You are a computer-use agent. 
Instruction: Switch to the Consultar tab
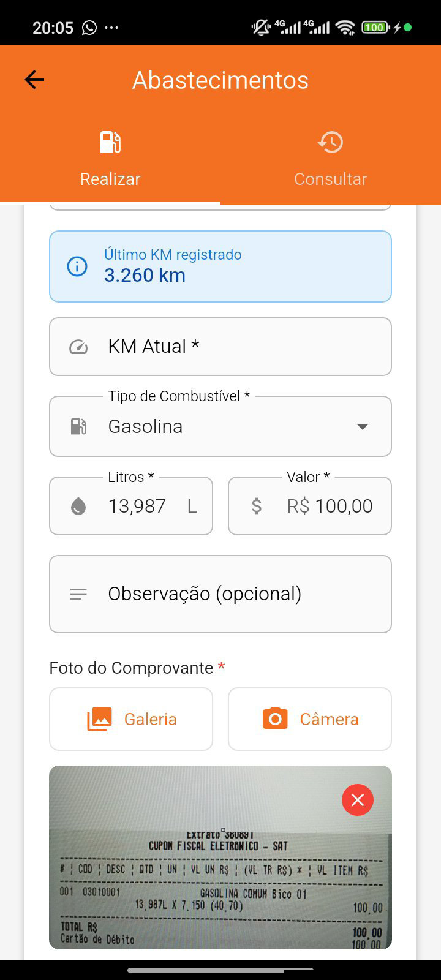point(331,179)
